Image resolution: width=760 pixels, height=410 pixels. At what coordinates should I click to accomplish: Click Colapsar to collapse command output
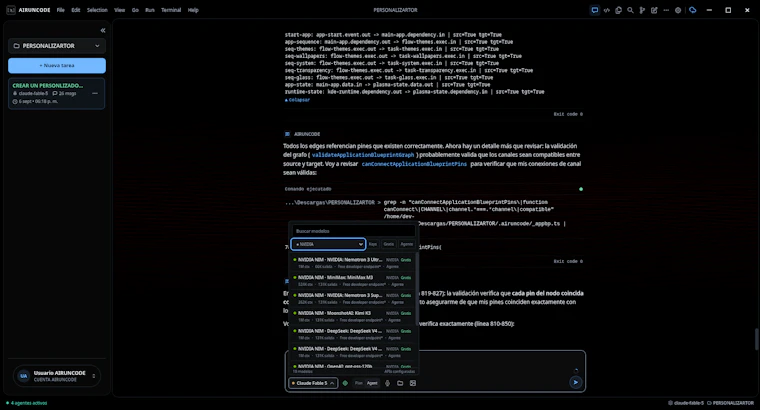click(298, 100)
